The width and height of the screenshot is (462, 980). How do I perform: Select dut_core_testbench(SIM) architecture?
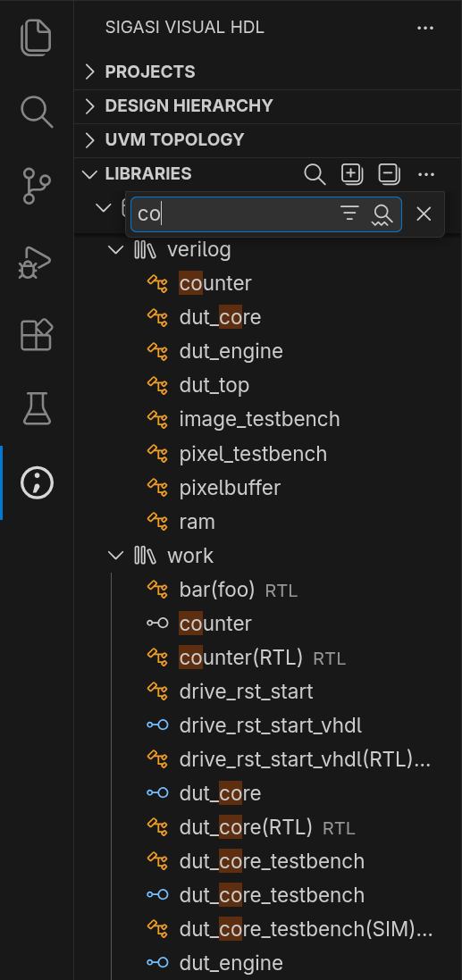(306, 929)
